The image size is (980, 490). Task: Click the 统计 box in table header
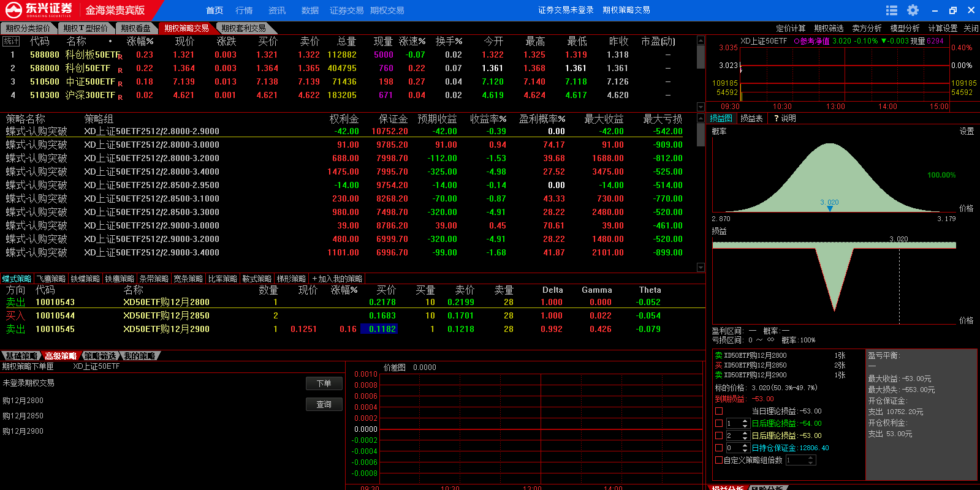click(x=11, y=41)
